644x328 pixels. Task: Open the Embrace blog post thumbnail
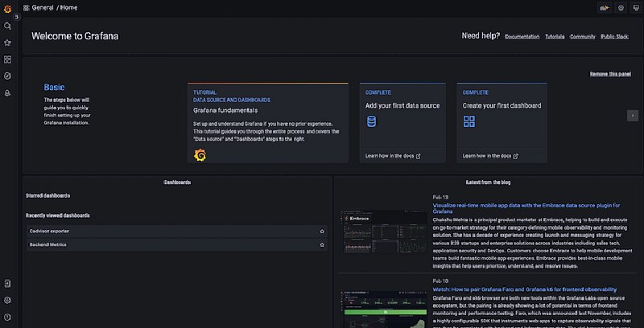(x=383, y=232)
